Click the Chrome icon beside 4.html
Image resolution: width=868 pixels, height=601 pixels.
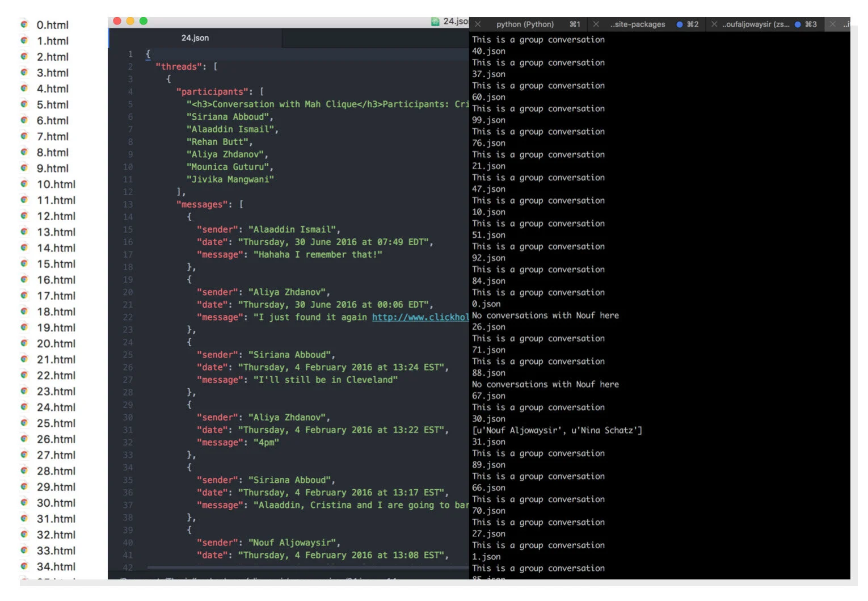point(24,88)
